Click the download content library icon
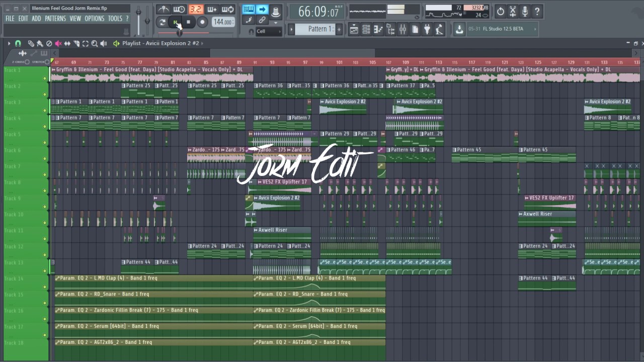The height and width of the screenshot is (362, 644). click(459, 30)
